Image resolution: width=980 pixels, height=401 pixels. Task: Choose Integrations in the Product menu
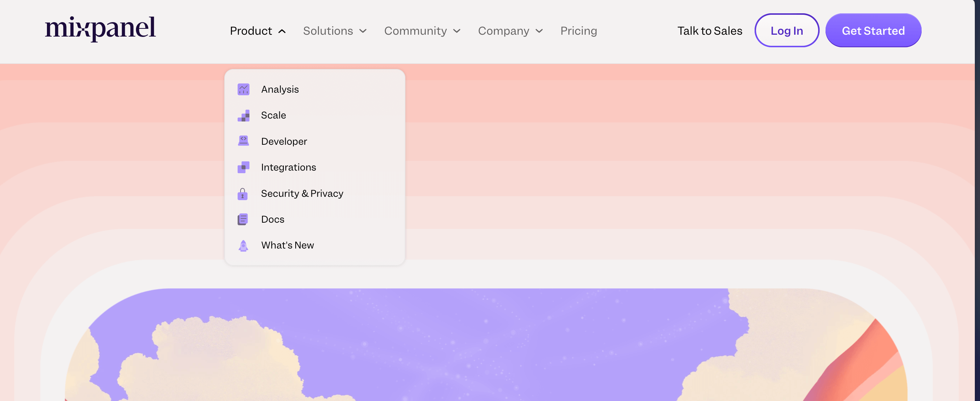coord(289,167)
